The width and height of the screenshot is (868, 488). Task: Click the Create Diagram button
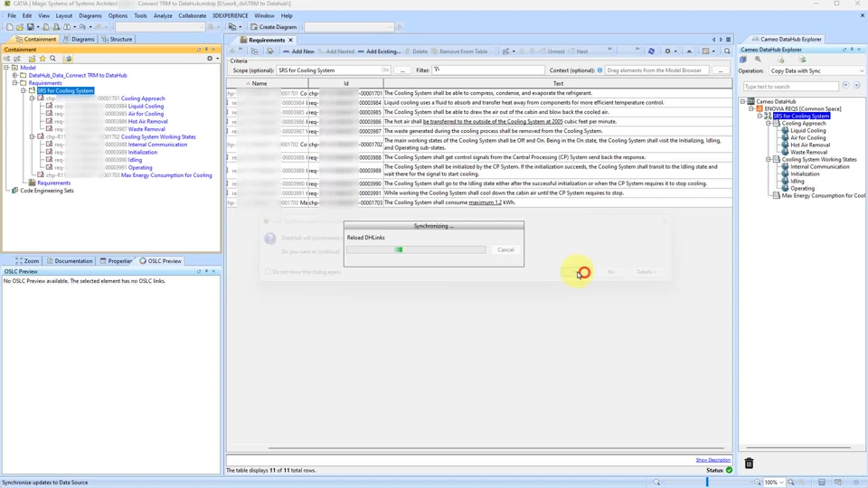click(x=273, y=26)
